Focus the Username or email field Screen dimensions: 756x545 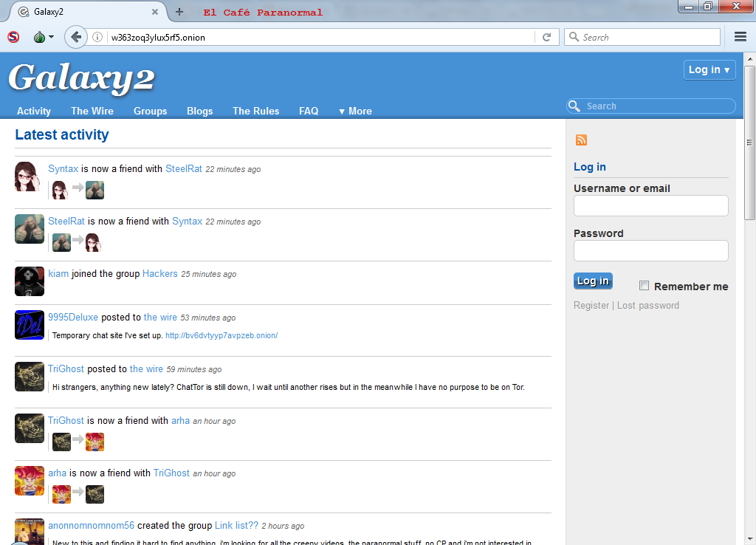pyautogui.click(x=651, y=206)
